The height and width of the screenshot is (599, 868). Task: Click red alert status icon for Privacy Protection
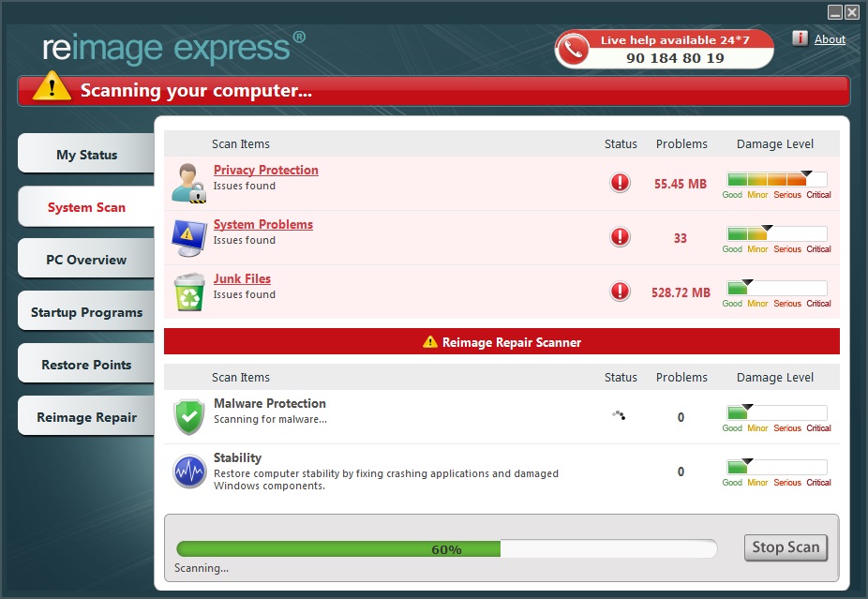tap(620, 182)
